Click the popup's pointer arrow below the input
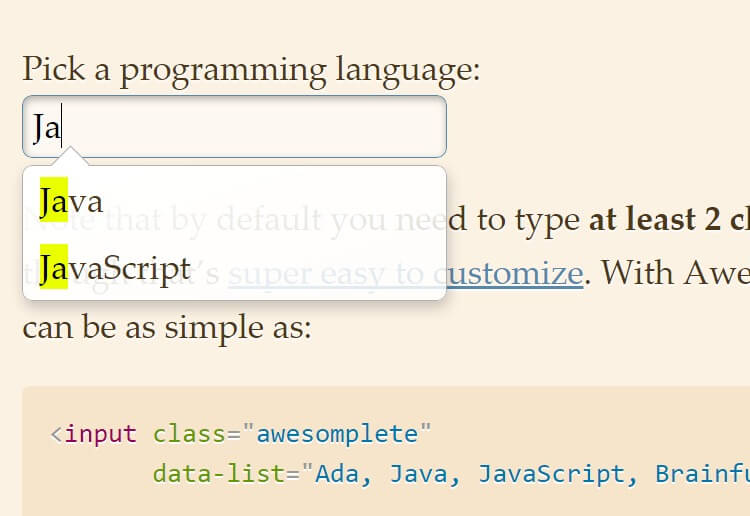 point(73,158)
